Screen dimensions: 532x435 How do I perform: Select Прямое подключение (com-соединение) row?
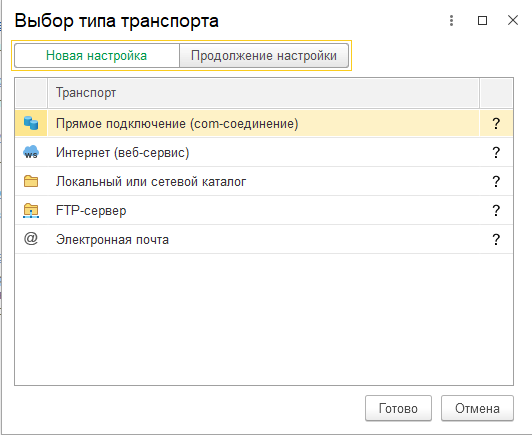click(264, 123)
